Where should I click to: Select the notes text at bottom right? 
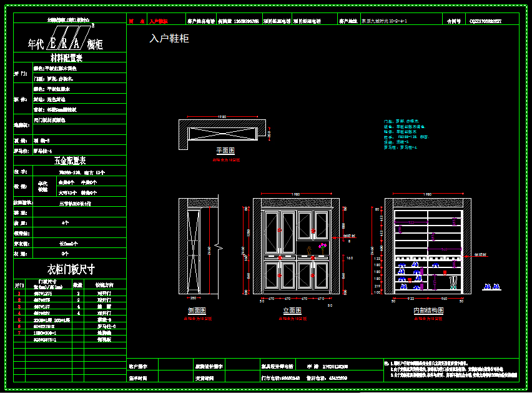(450, 368)
